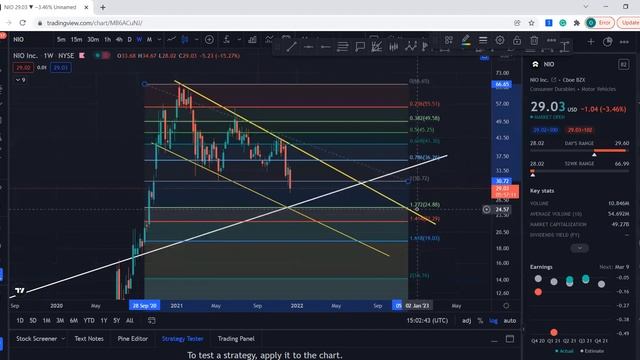Open the candlestick chart style selector
The height and width of the screenshot is (360, 640).
185,40
